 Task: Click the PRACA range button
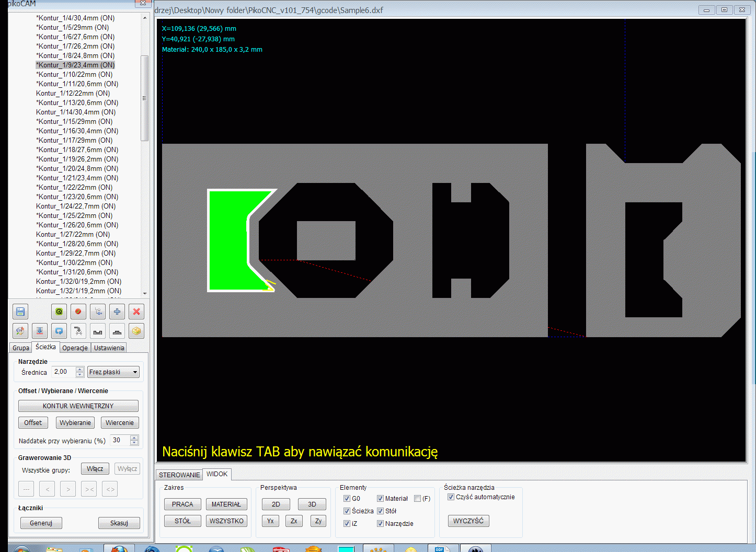click(182, 504)
